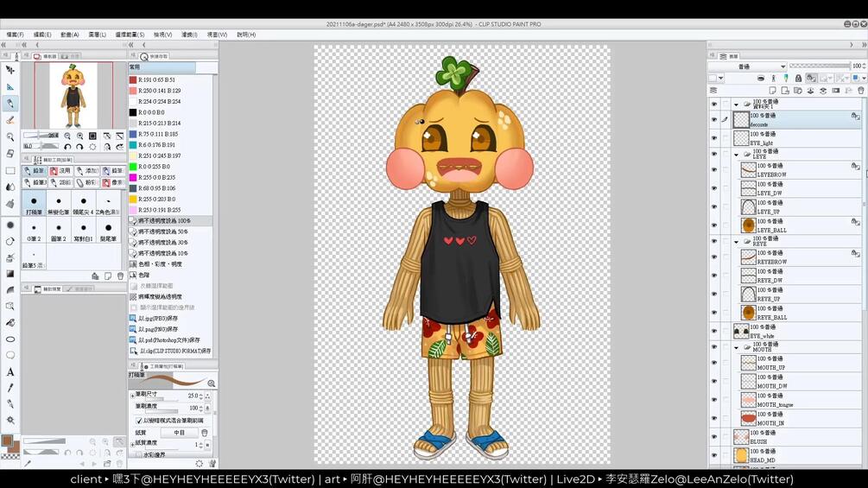Click the lock layer padlock icon
This screenshot has width=868, height=488.
[x=798, y=79]
